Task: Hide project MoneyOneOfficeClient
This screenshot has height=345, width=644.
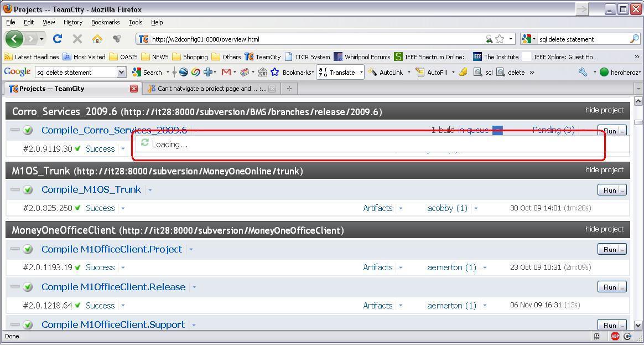Action: coord(604,229)
